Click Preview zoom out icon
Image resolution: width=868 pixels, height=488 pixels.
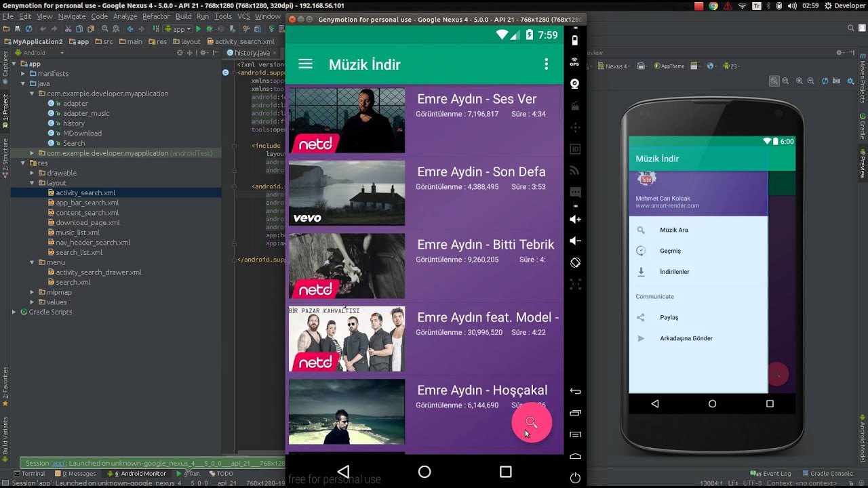pos(810,81)
